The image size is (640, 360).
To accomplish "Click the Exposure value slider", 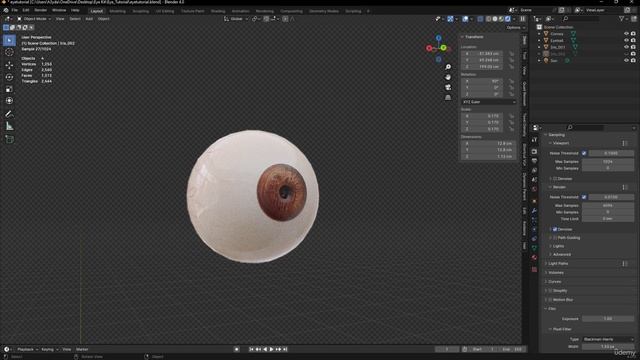I will click(x=608, y=319).
